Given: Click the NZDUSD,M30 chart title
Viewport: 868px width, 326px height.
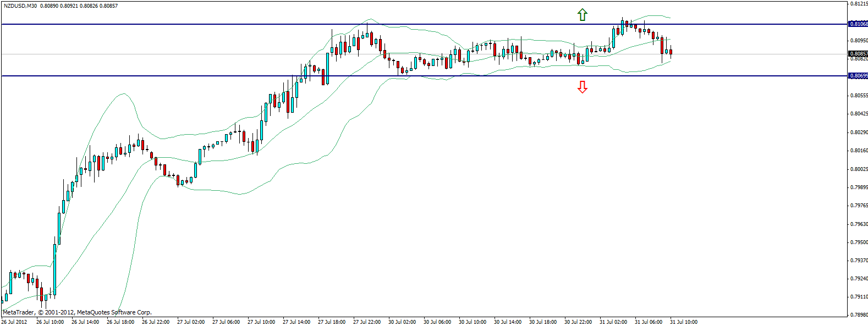Looking at the screenshot, I should pos(20,5).
